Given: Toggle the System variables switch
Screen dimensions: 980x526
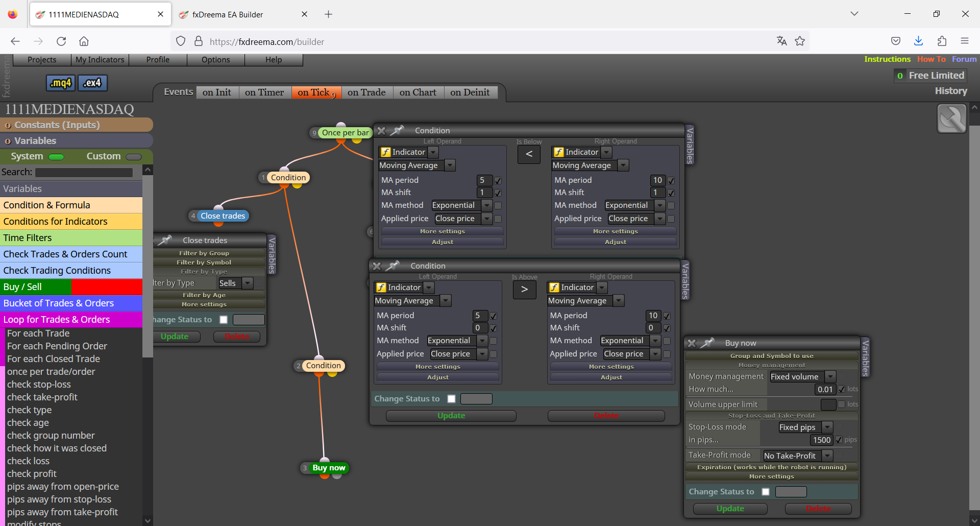Looking at the screenshot, I should point(56,157).
